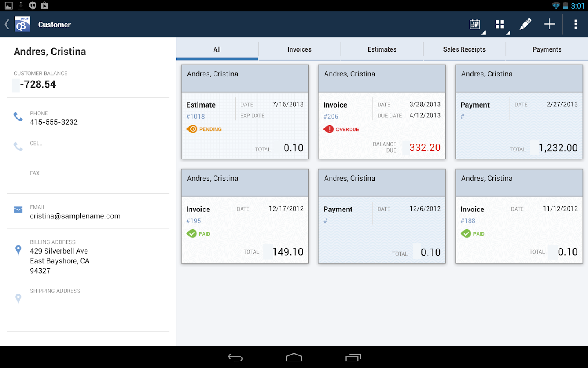
Task: Switch to grid view using the grid icon
Action: click(x=500, y=24)
